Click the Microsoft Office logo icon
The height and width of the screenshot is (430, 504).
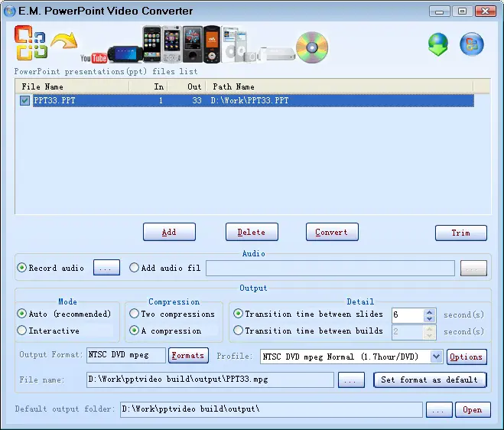31,43
